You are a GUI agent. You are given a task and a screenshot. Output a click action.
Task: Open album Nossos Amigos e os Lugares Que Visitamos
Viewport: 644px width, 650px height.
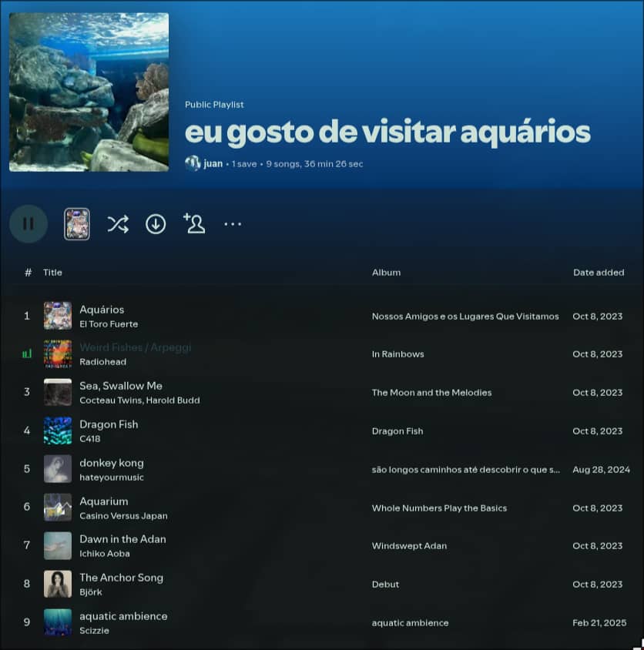tap(465, 317)
